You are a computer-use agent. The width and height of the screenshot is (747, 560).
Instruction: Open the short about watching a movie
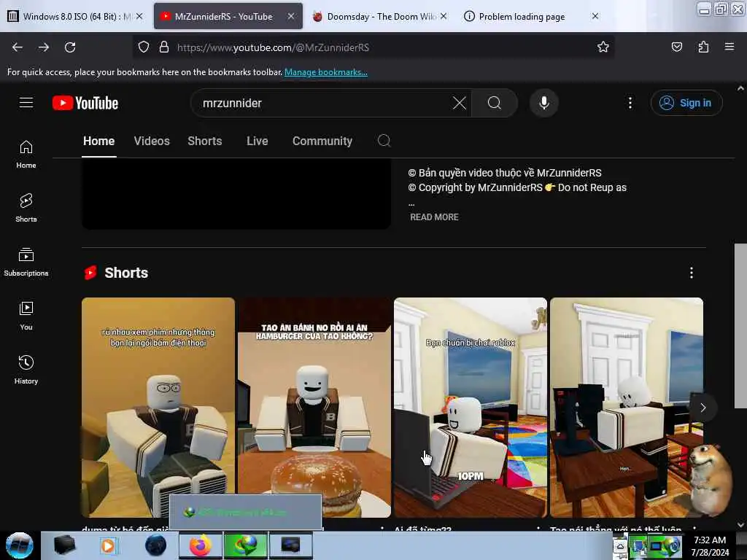coord(158,407)
